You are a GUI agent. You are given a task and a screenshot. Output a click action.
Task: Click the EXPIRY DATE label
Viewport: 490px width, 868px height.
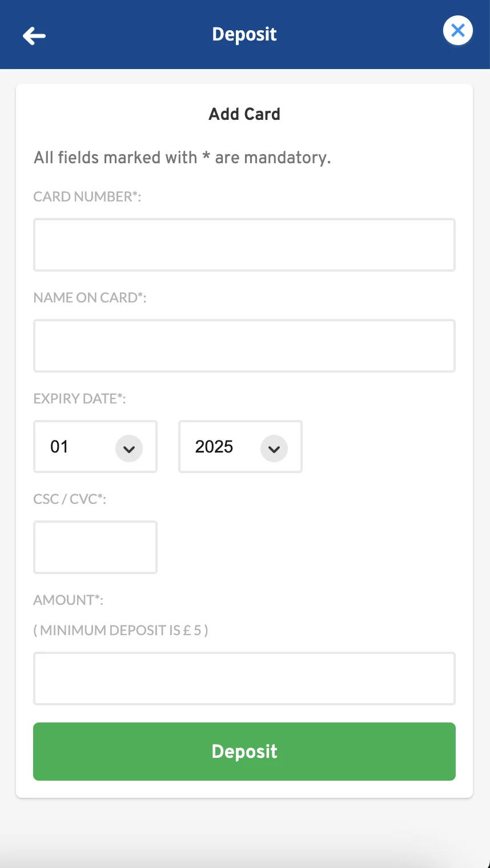(79, 399)
